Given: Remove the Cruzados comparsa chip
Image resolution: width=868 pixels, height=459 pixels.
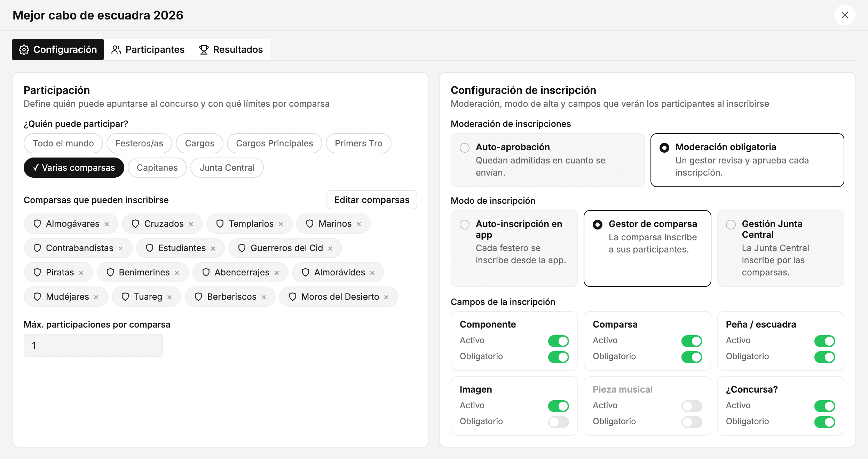Looking at the screenshot, I should pos(191,224).
